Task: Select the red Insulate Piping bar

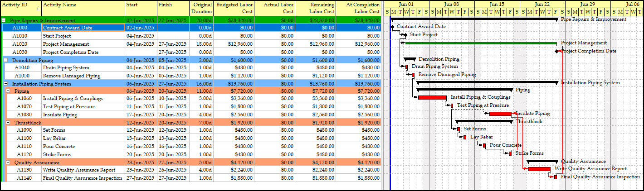Action: tap(500, 114)
